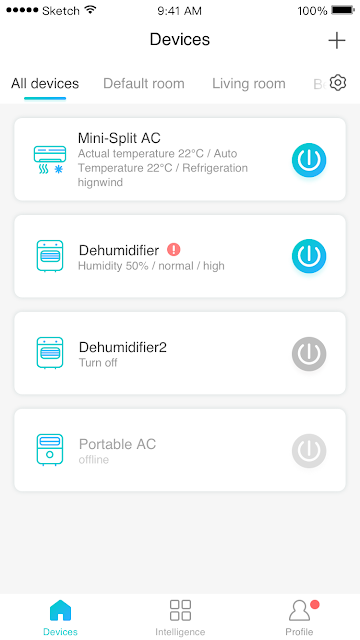The height and width of the screenshot is (640, 360).
Task: Tap the plus icon to add device
Action: click(x=337, y=40)
